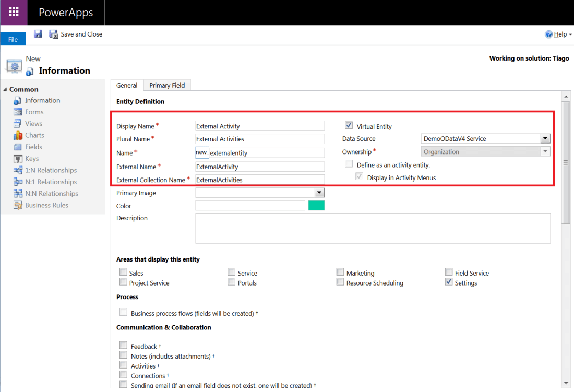Enable the Sales area checkbox

pos(123,272)
